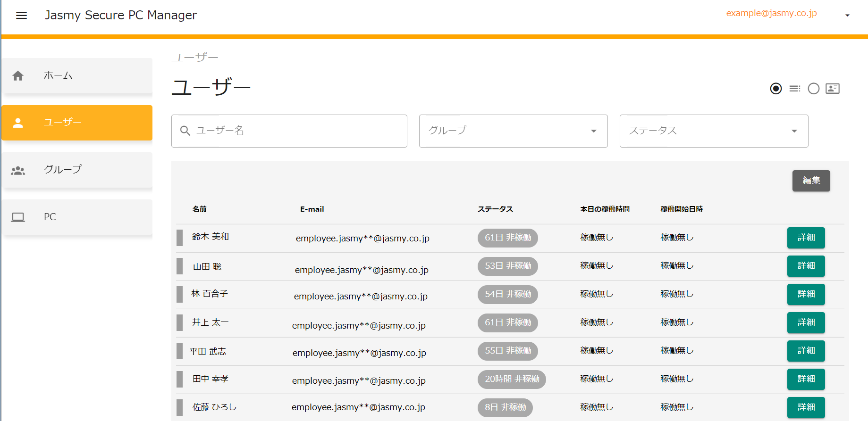Image resolution: width=868 pixels, height=421 pixels.
Task: Click the name 平田 武志
Action: [208, 352]
